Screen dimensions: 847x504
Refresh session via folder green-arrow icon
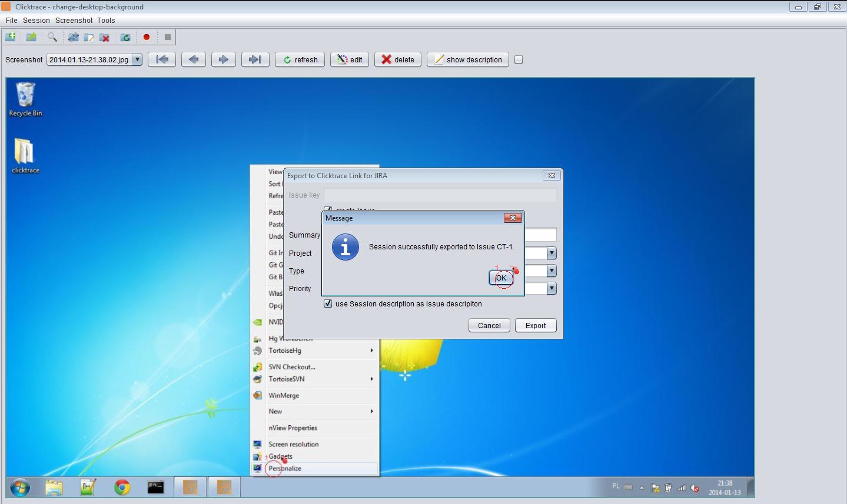(125, 37)
